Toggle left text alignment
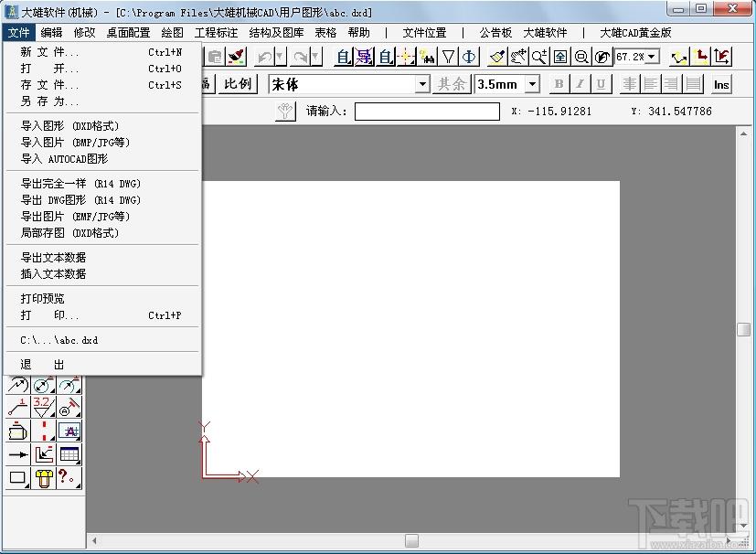This screenshot has height=554, width=756. 650,84
